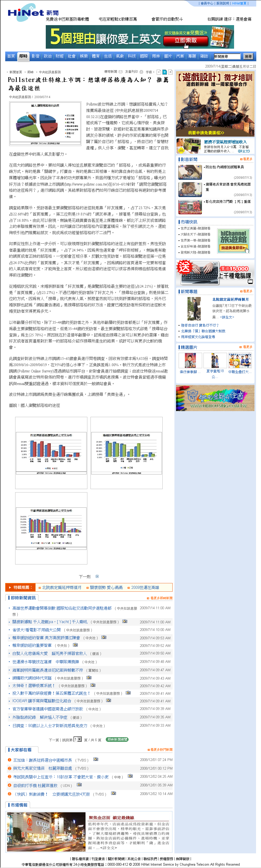Open the 體育 nav tab
Screen dimensions: 261x868
point(96,56)
